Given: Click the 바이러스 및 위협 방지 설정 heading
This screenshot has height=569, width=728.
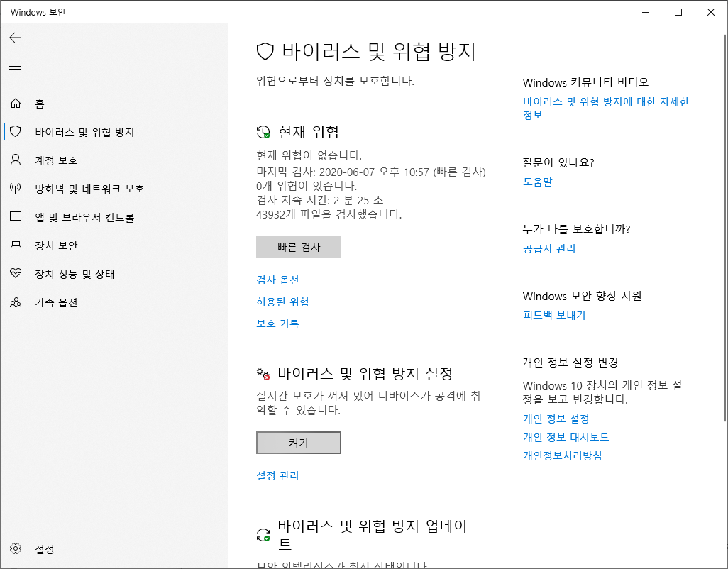Looking at the screenshot, I should [x=365, y=374].
